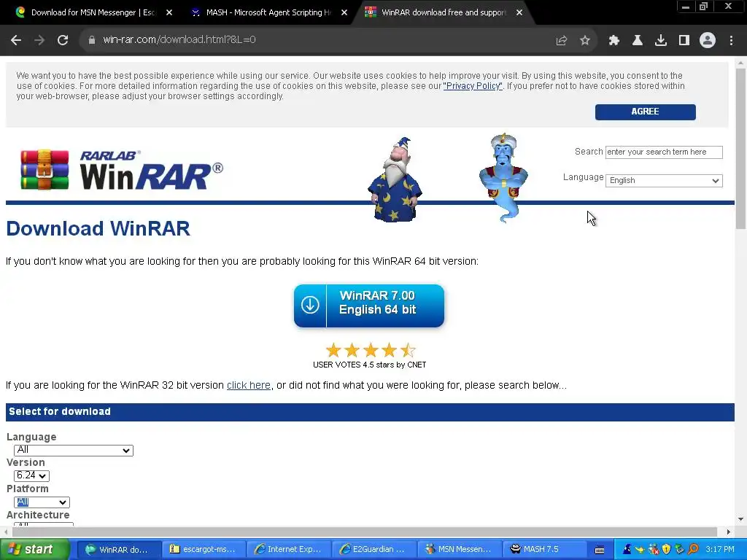The height and width of the screenshot is (560, 747).
Task: Click the yellow genie lamp tray icon
Action: (x=640, y=550)
